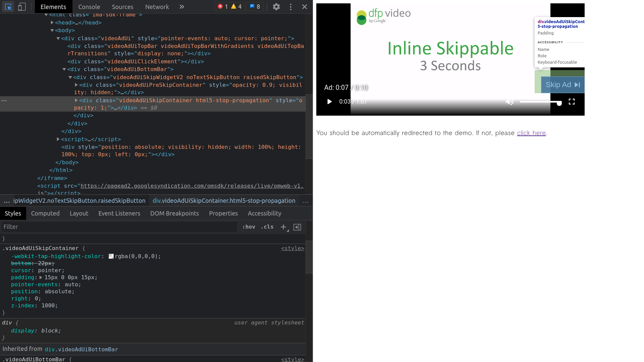
Task: Enter fullscreen on the video player
Action: point(572,102)
